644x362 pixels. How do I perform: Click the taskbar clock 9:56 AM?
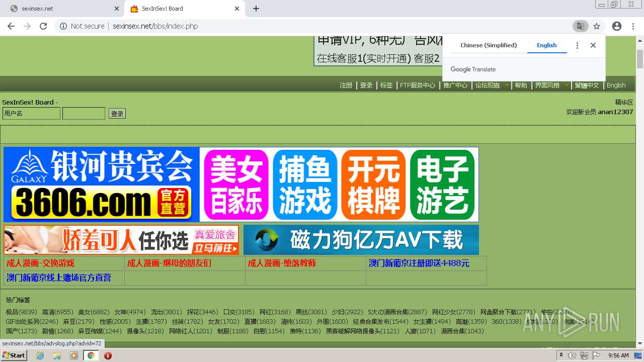tap(618, 355)
